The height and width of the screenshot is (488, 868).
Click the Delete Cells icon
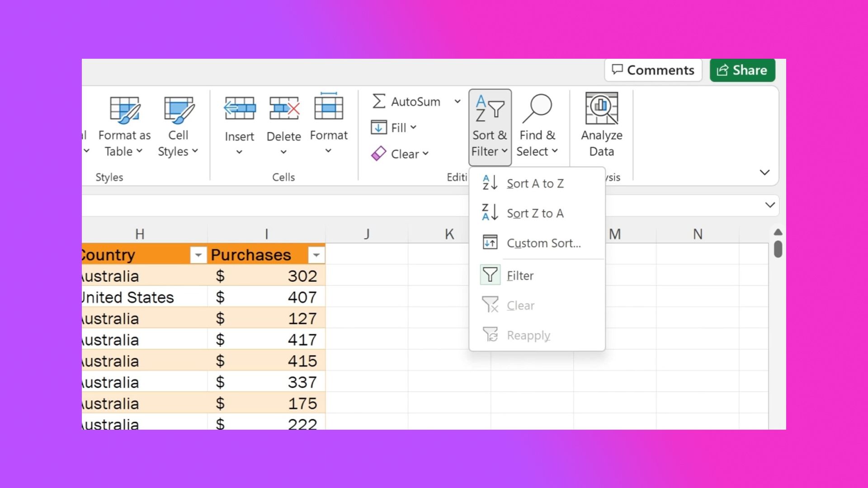(283, 108)
